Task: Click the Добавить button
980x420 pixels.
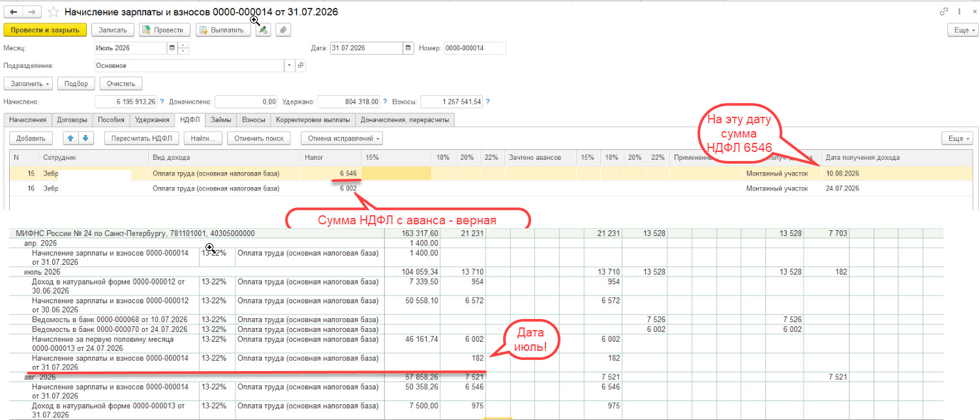Action: (30, 138)
